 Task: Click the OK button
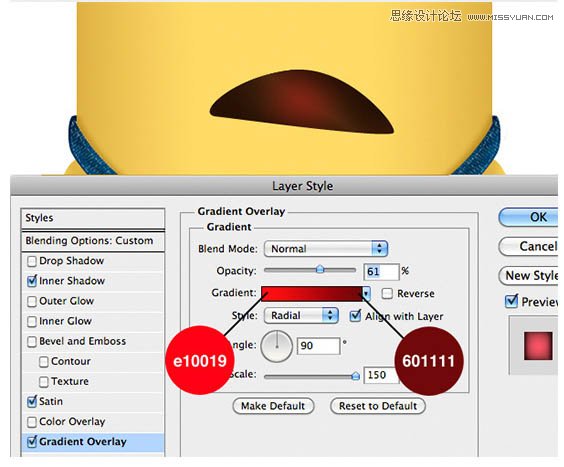click(x=529, y=217)
